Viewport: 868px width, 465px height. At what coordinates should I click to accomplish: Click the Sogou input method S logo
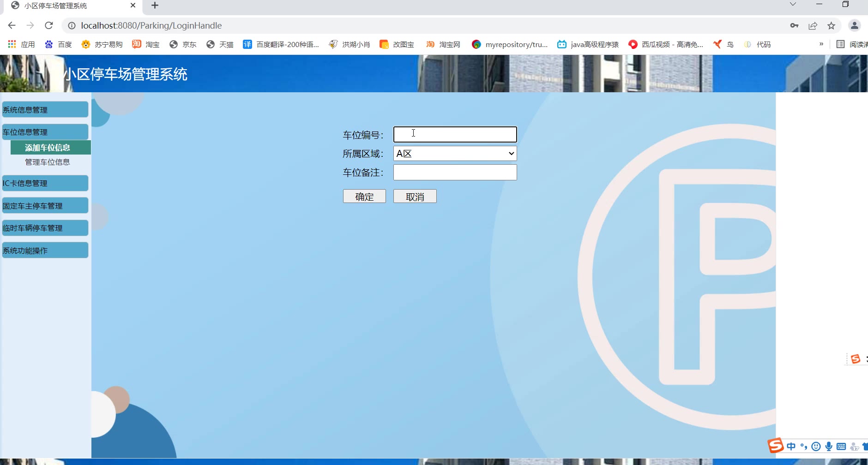point(776,446)
